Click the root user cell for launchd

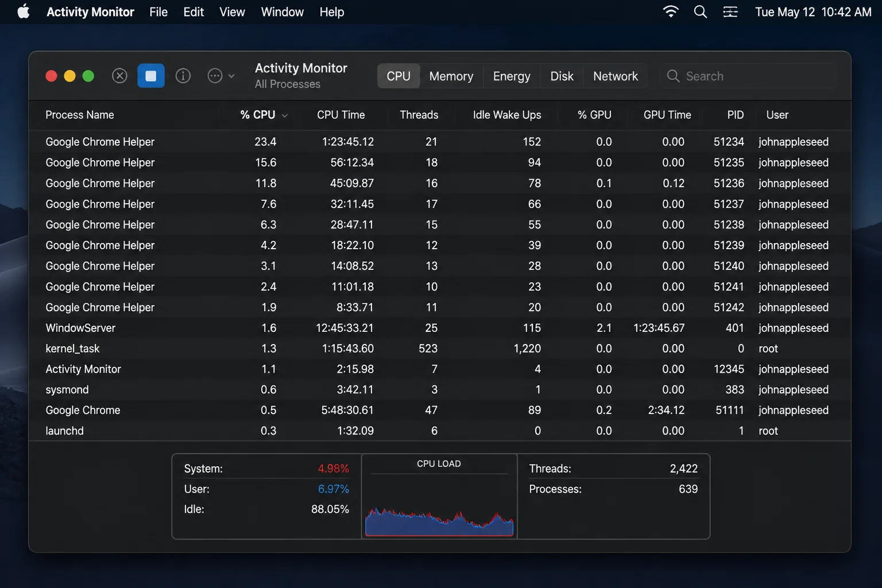coord(768,431)
